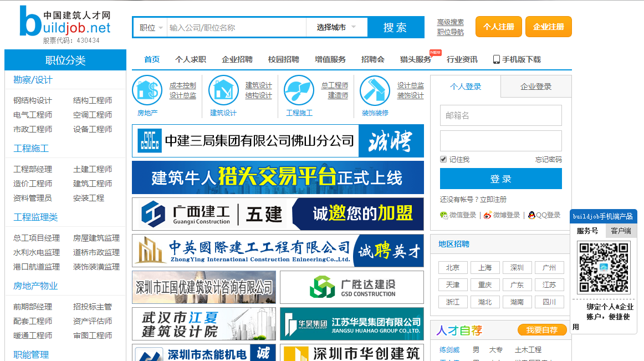
Task: Select the 北京 region button
Action: tap(453, 268)
